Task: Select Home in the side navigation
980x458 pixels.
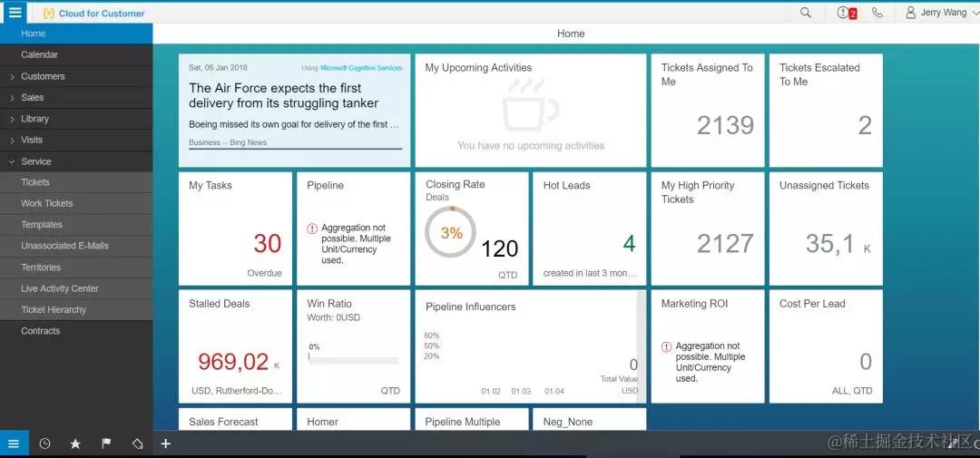Action: (76, 34)
